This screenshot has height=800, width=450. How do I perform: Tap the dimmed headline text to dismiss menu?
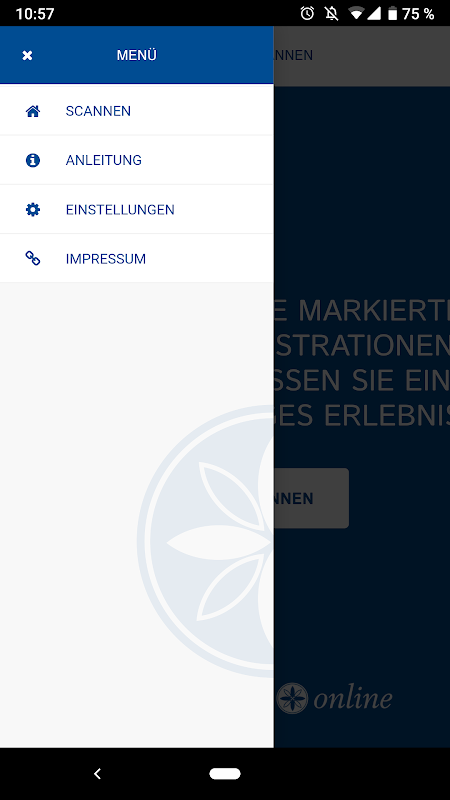click(x=362, y=364)
